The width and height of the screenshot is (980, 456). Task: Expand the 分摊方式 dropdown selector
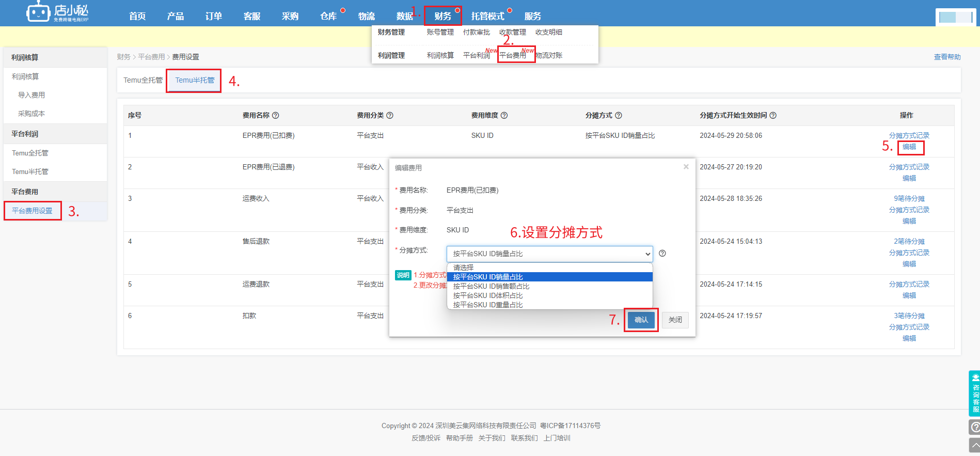tap(549, 254)
